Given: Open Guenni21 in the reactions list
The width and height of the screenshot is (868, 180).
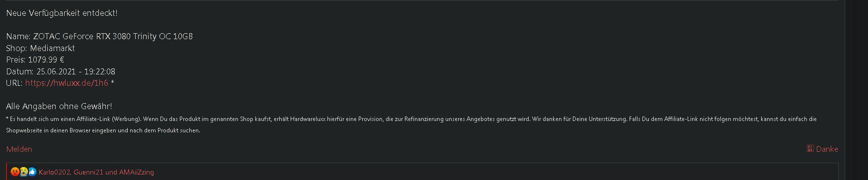Looking at the screenshot, I should point(88,172).
